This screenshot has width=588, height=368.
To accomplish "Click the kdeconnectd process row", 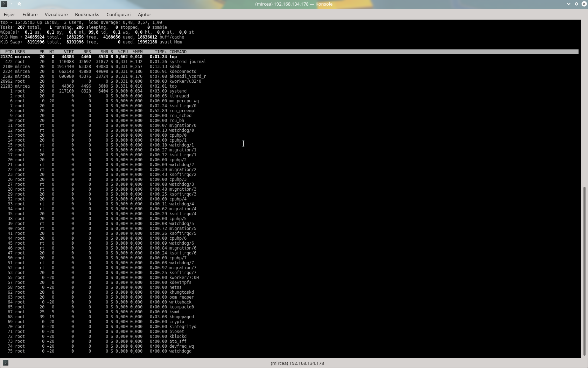I will pyautogui.click(x=183, y=71).
